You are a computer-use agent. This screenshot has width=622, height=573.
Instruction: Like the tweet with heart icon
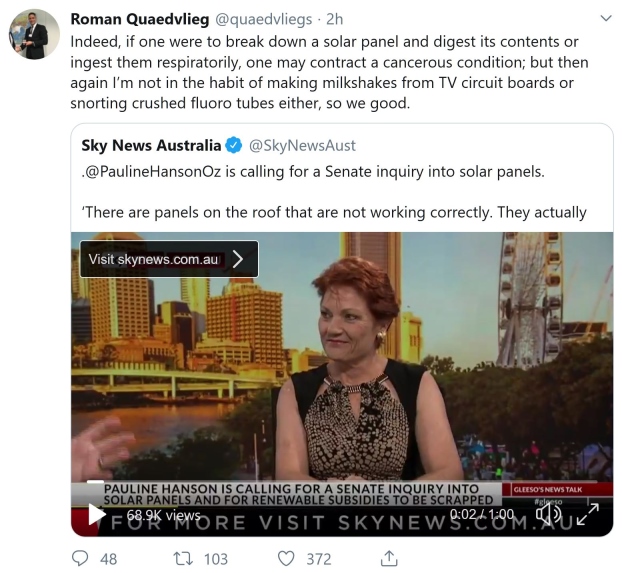click(286, 559)
